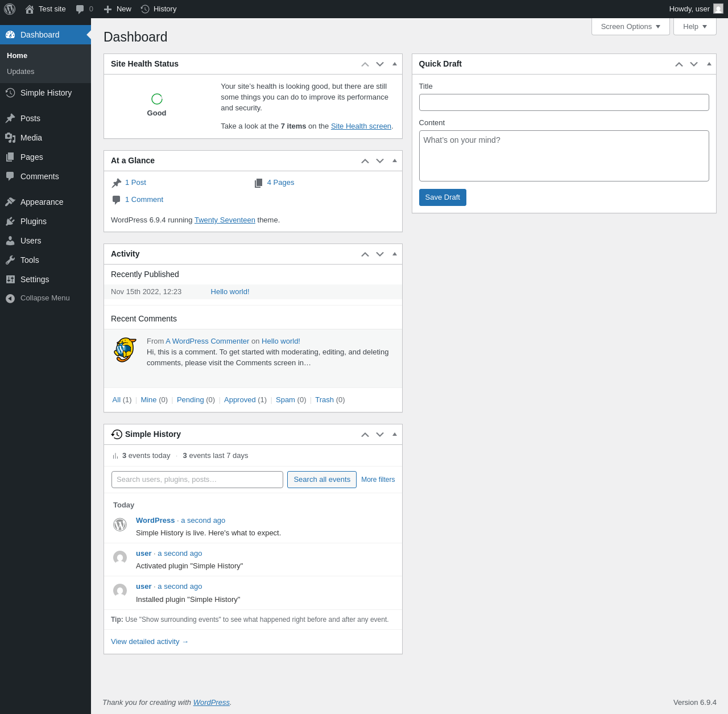Move Simple History widget up
728x714 pixels.
click(365, 435)
